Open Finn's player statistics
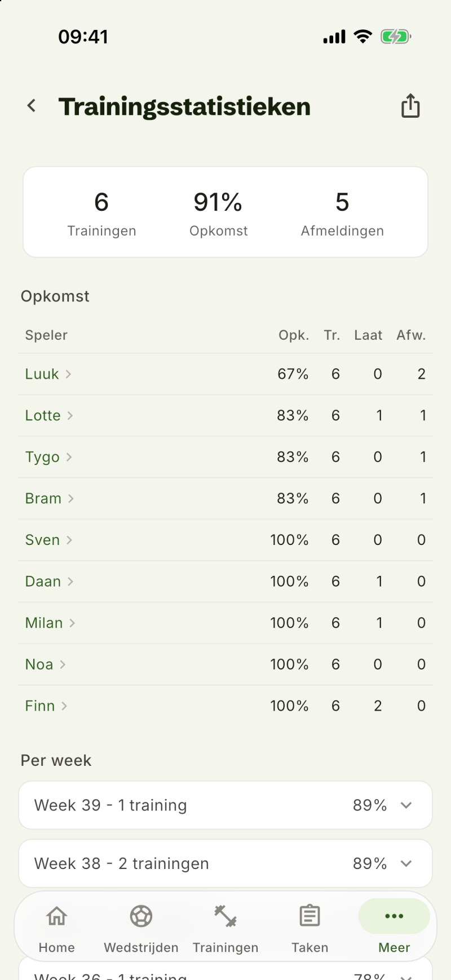This screenshot has height=980, width=451. [x=225, y=706]
